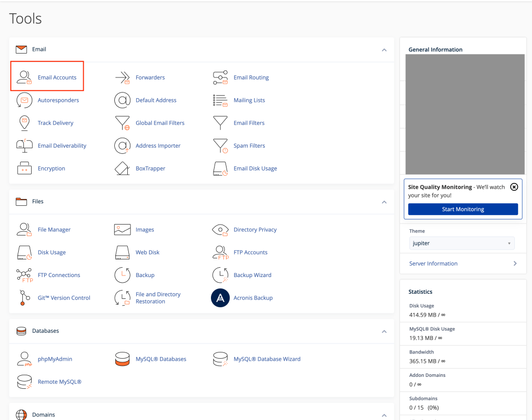Open the Email Disk Usage icon

point(220,168)
